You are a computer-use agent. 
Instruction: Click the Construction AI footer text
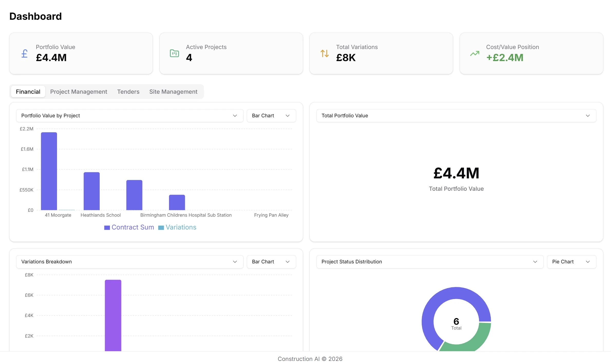point(310,359)
